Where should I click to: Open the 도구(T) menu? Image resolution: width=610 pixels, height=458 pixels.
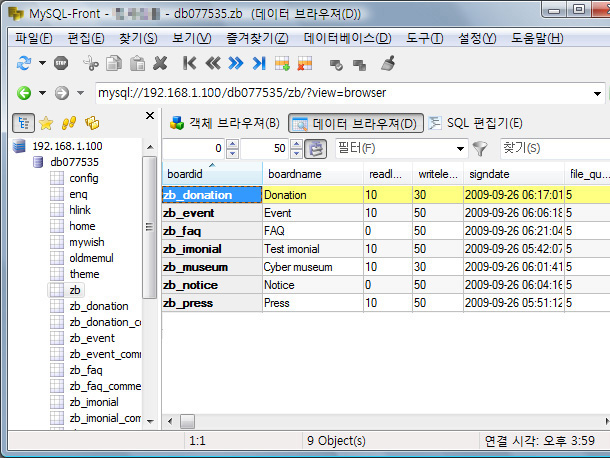coord(425,38)
